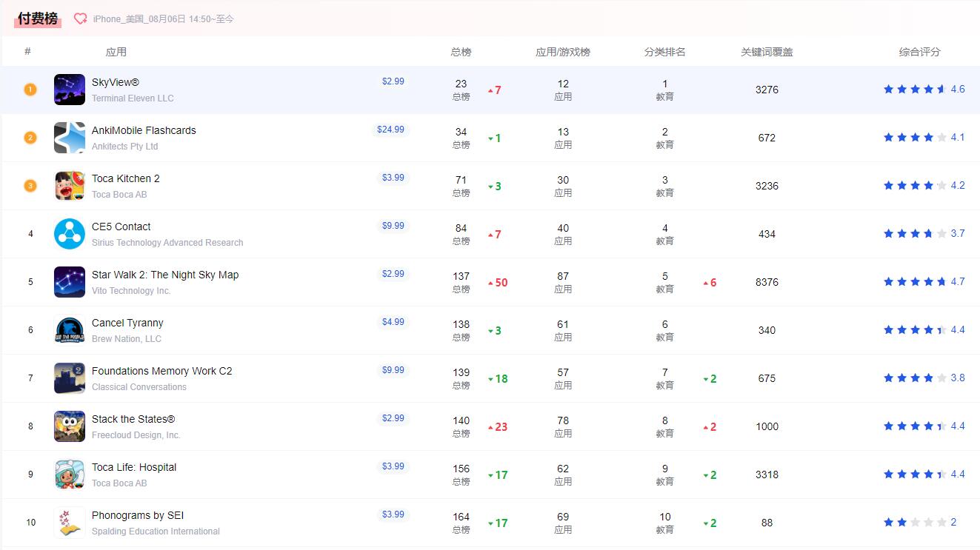Image resolution: width=980 pixels, height=550 pixels.
Task: Click the iPhone_美国 date range text
Action: click(163, 19)
